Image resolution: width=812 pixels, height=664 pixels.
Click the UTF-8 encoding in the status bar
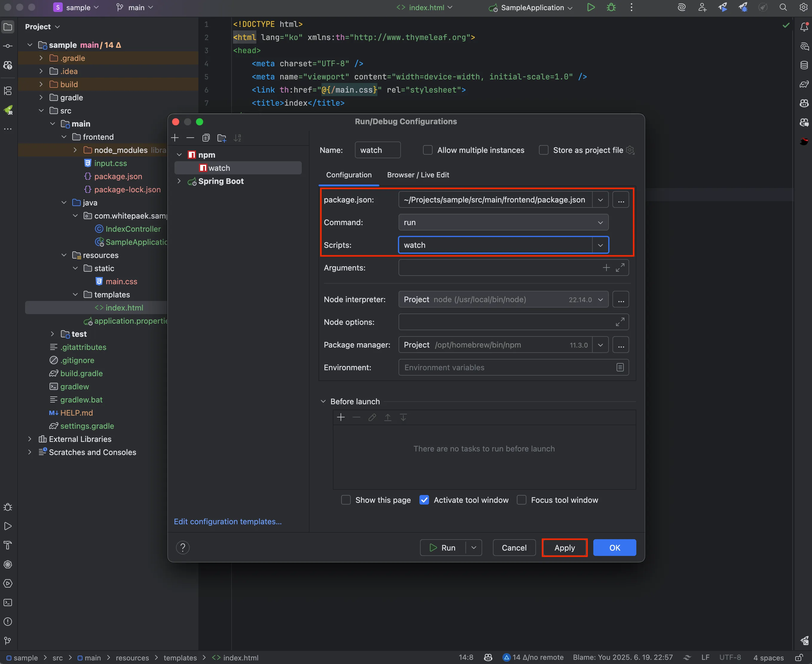click(x=730, y=657)
